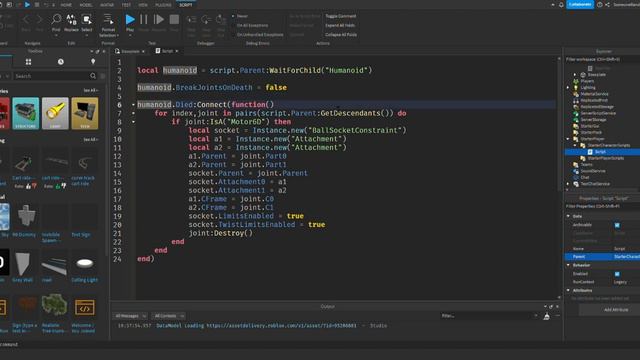
Task: Click the script editor vertical scrollbar
Action: pos(559,124)
